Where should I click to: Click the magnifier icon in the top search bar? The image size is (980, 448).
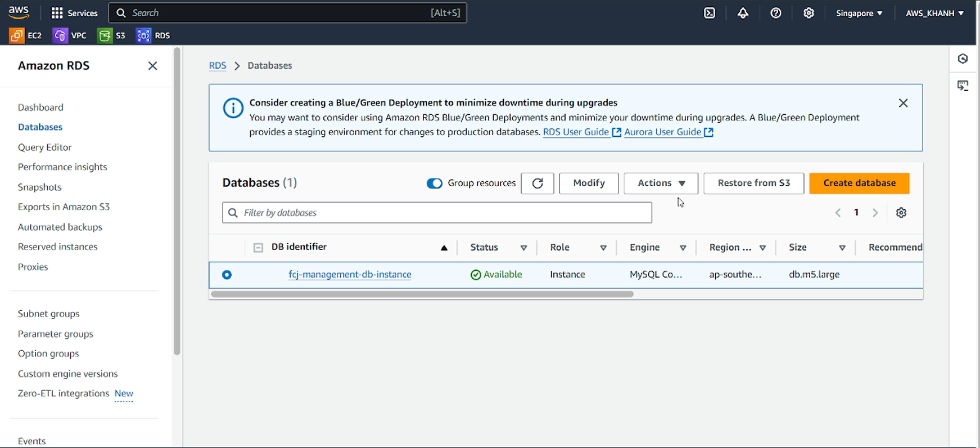point(121,13)
